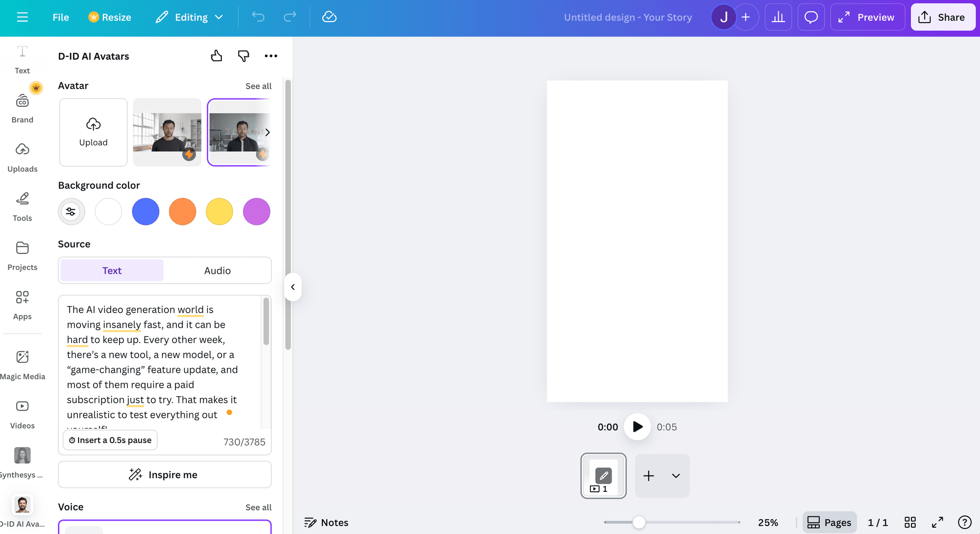
Task: Select the Tools icon in the sidebar
Action: 22,205
